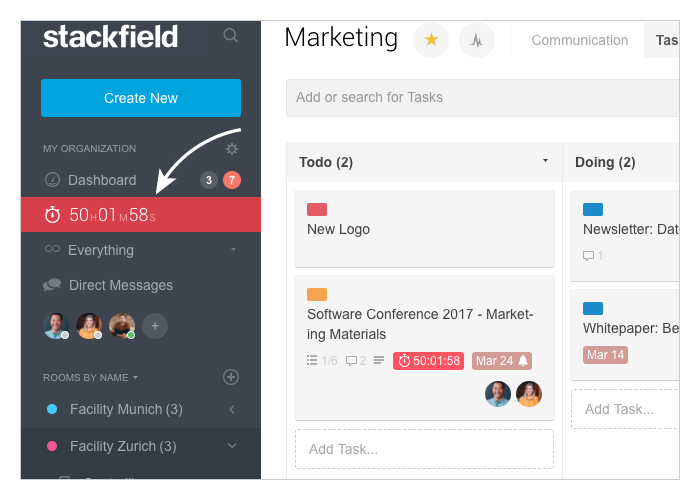Open Direct Messages in sidebar
This screenshot has height=500, width=700.
click(120, 285)
